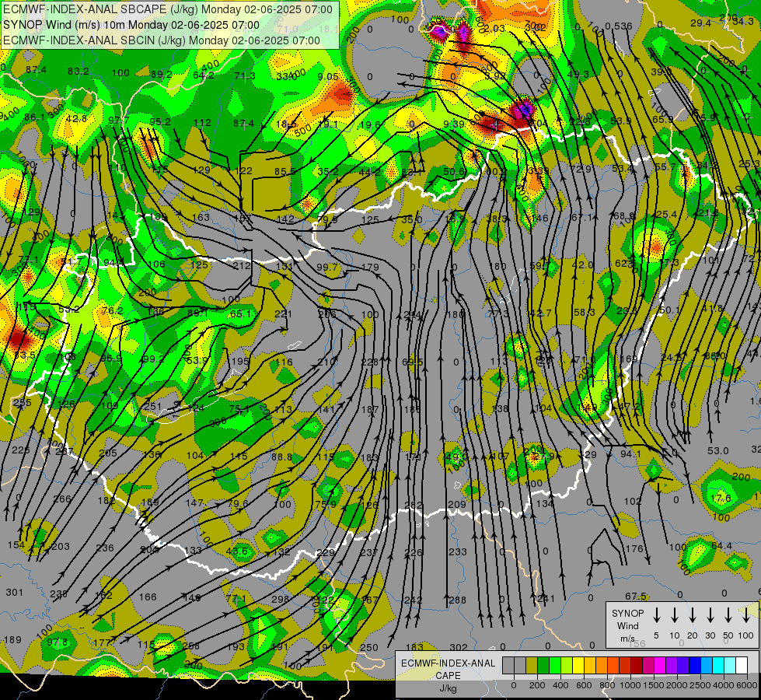761x700 pixels.
Task: Pick the magenta swatch in CAPE color scale
Action: (x=660, y=665)
